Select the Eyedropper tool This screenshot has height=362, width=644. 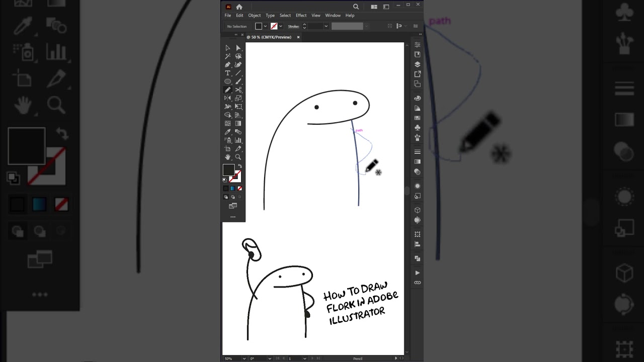(x=228, y=132)
